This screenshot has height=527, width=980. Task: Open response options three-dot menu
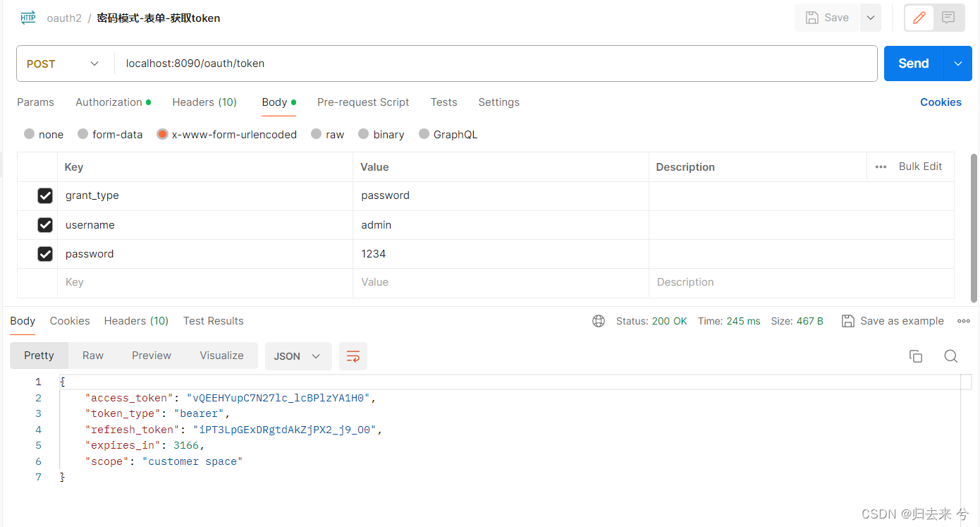tap(964, 321)
